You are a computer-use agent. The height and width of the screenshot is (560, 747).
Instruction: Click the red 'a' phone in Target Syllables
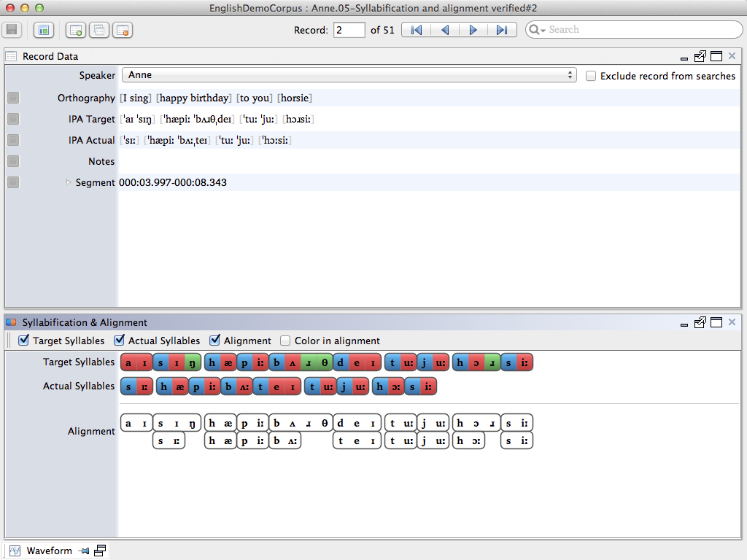[x=128, y=362]
